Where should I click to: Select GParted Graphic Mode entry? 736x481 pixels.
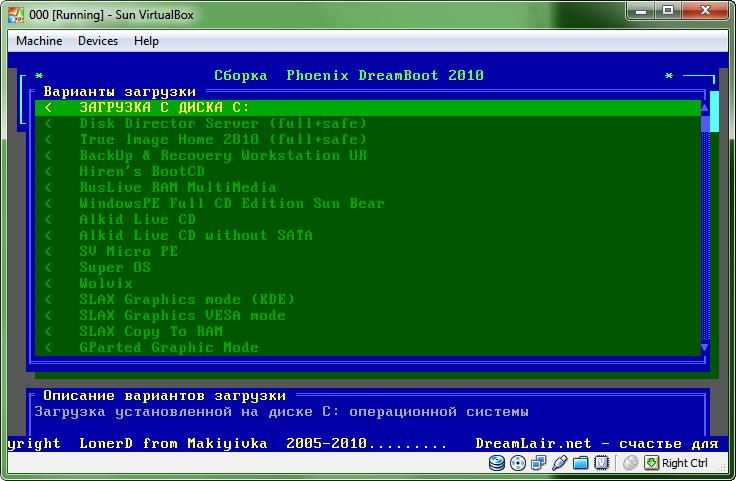168,347
